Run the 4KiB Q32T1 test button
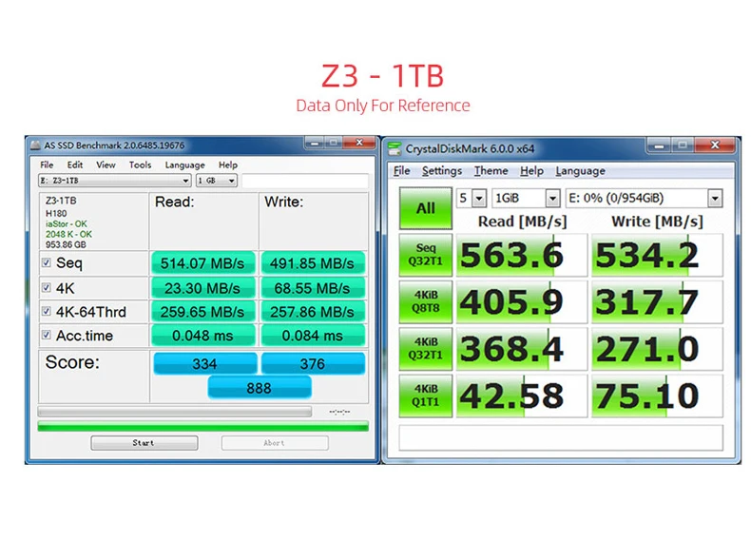 (x=425, y=348)
